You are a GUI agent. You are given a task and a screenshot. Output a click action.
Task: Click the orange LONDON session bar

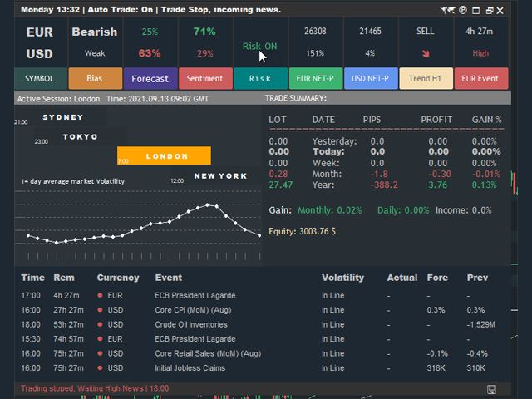[x=163, y=156]
